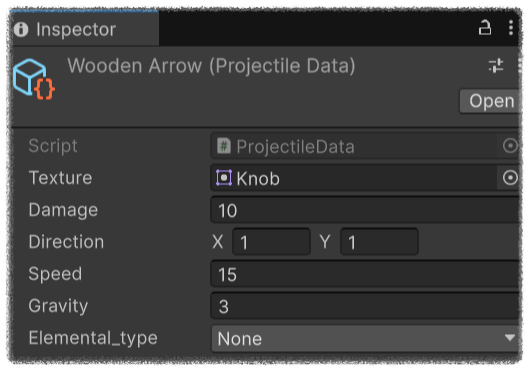Screen dimensions: 530x370
Task: Click the Script property label
Action: pyautogui.click(x=53, y=146)
